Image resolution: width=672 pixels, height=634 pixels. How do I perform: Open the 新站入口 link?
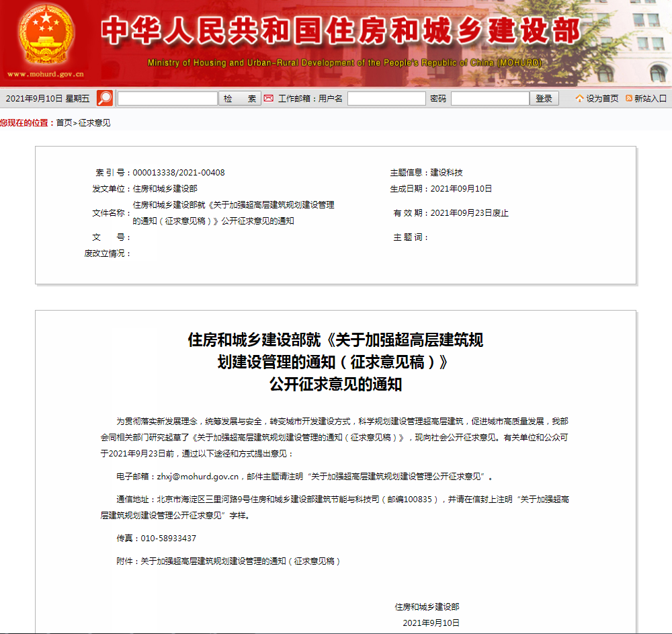tap(650, 99)
